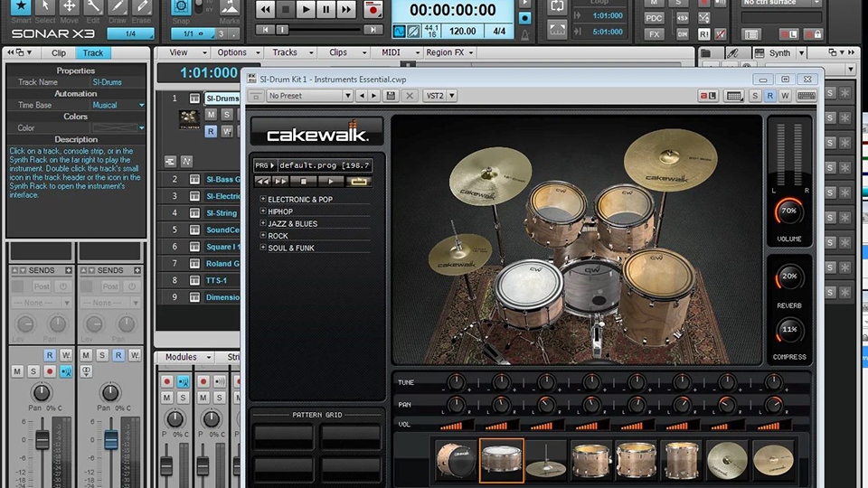Click the transport Record button
The image size is (868, 488).
coord(373,9)
